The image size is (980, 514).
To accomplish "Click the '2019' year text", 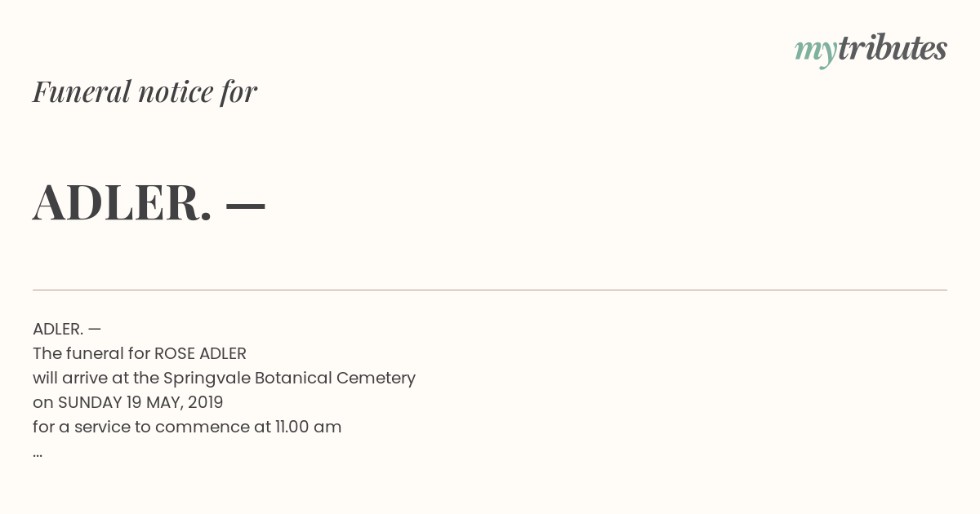I will click(x=205, y=402).
